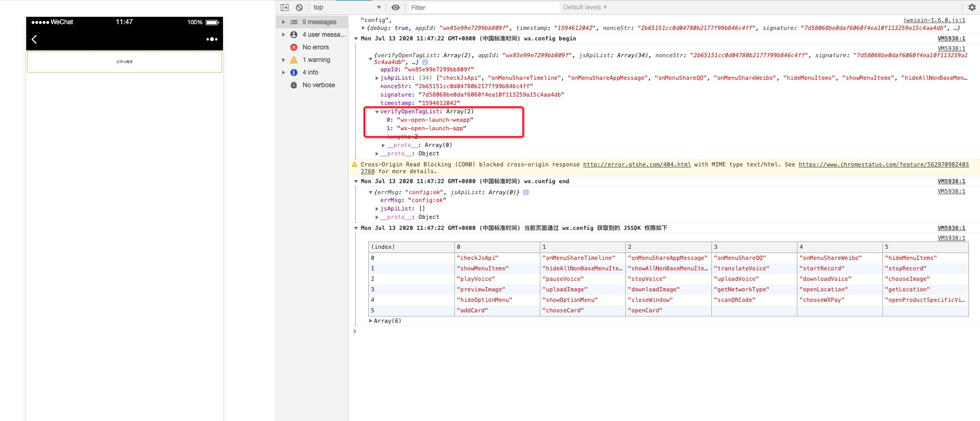Open the live expression eye icon
Image resolution: width=980 pixels, height=421 pixels.
(x=396, y=7)
